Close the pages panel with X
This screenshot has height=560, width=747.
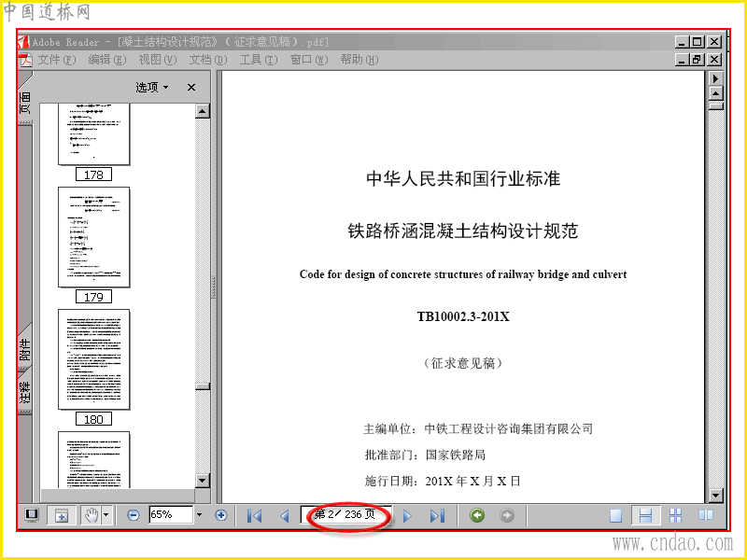point(191,87)
